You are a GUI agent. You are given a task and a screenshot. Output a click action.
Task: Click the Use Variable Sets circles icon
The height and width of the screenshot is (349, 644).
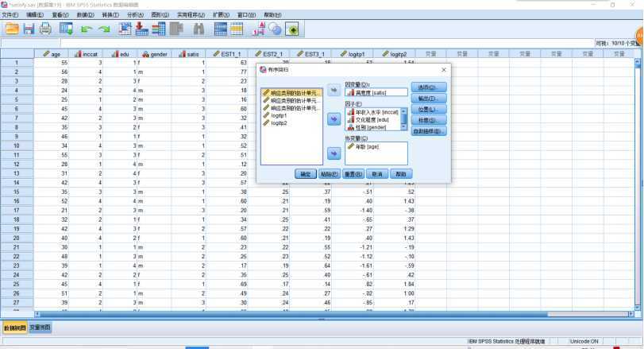tap(275, 29)
